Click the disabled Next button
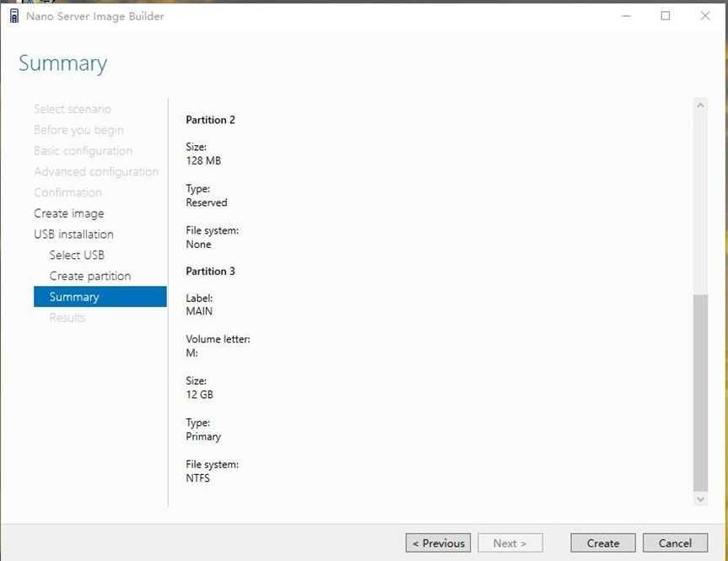The height and width of the screenshot is (561, 728). point(510,543)
